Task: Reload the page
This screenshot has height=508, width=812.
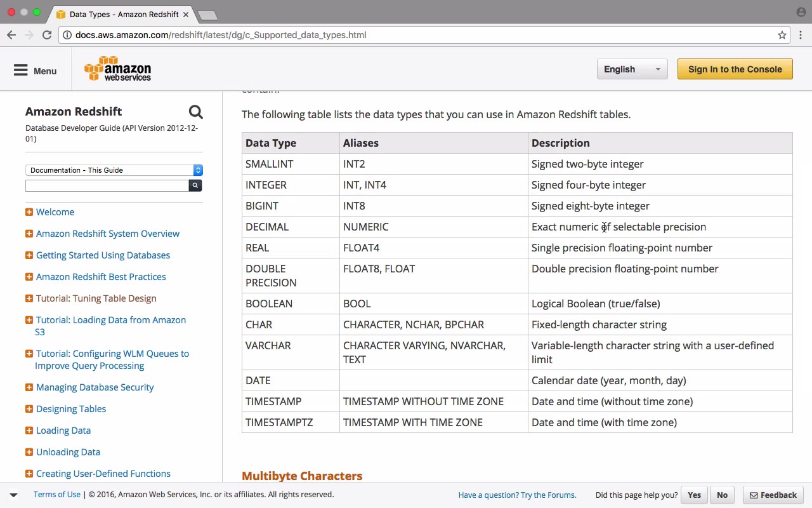Action: [x=47, y=35]
